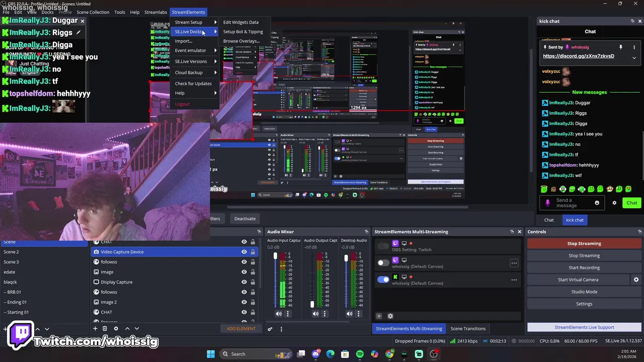The image size is (644, 362).
Task: Open the Streamlabs menu
Action: pos(155,12)
